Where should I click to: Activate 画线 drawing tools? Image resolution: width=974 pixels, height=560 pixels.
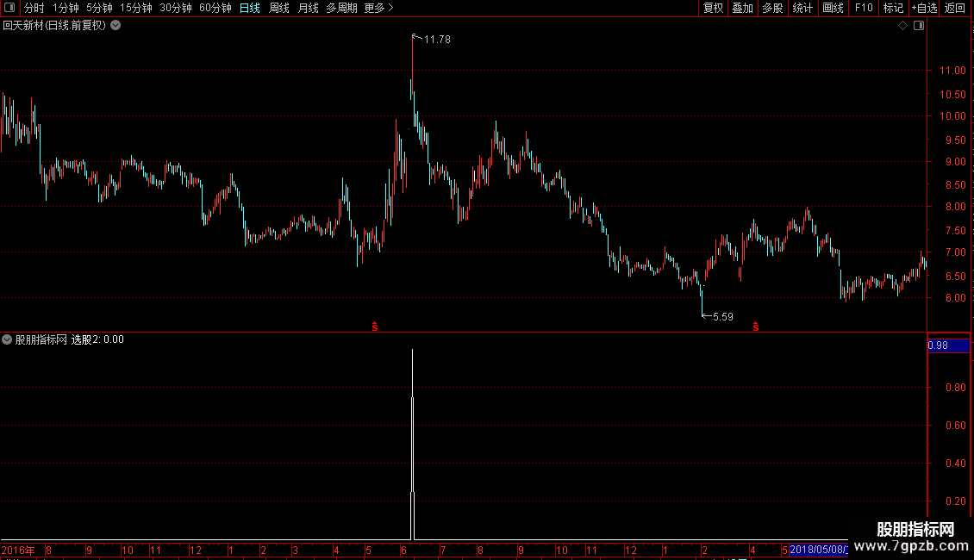(833, 8)
